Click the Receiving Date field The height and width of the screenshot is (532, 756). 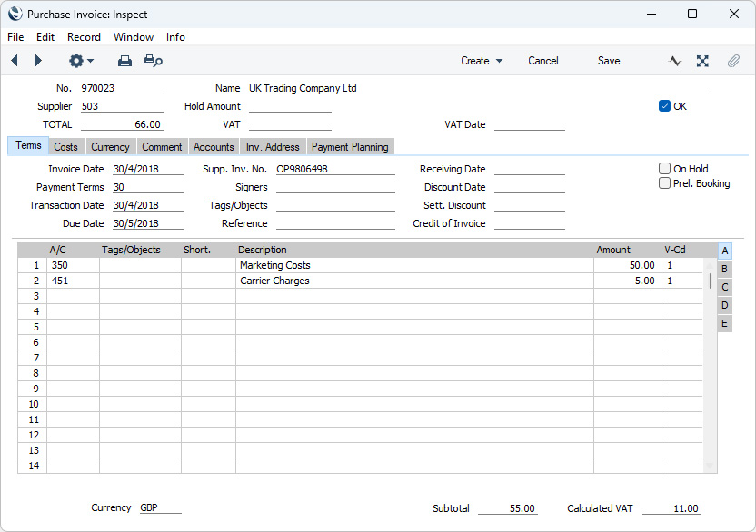tap(530, 169)
